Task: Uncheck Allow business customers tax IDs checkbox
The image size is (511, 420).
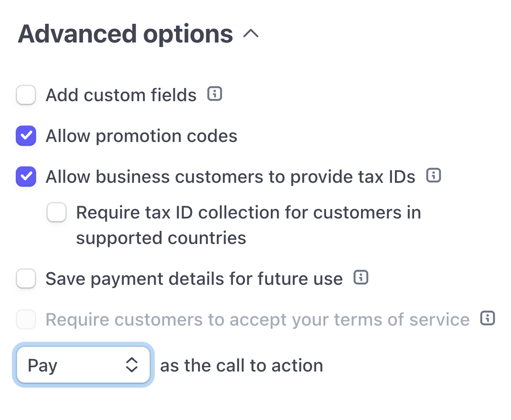Action: [x=26, y=176]
